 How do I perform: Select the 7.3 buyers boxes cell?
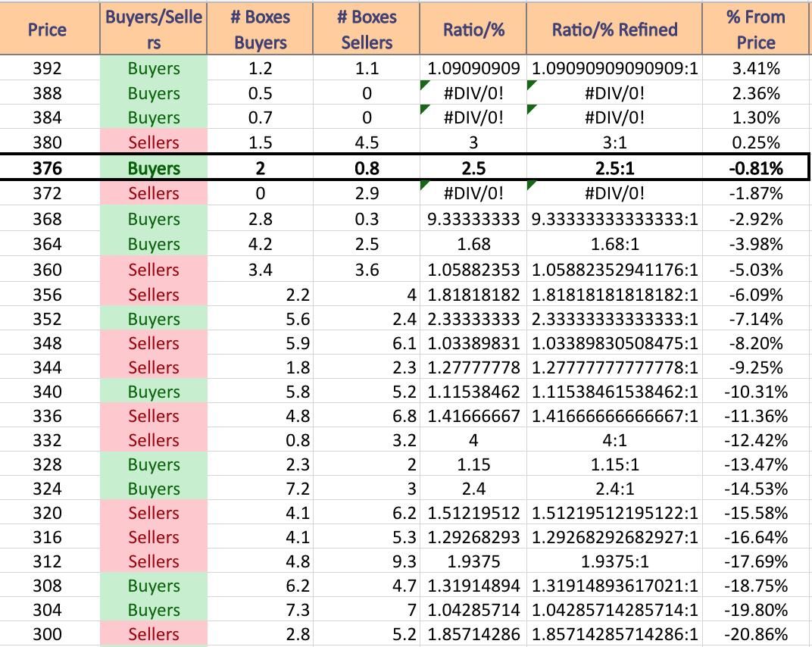260,610
